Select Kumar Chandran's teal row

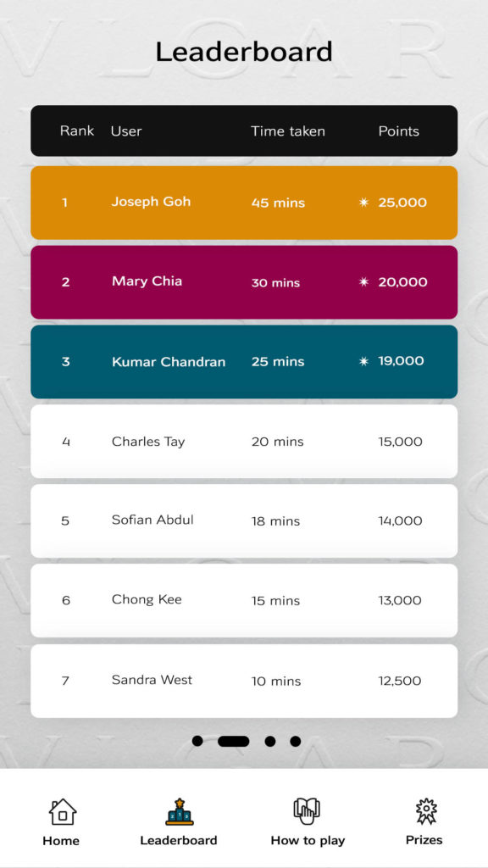point(244,361)
